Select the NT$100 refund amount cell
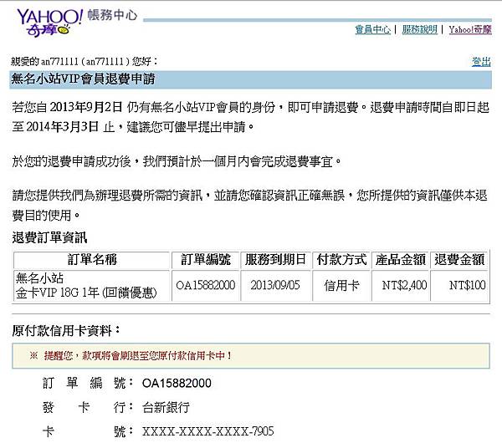The height and width of the screenshot is (448, 502). click(x=459, y=285)
